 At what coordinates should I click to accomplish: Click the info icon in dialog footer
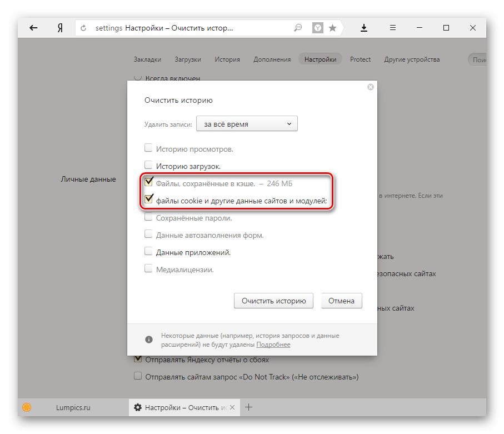click(149, 340)
